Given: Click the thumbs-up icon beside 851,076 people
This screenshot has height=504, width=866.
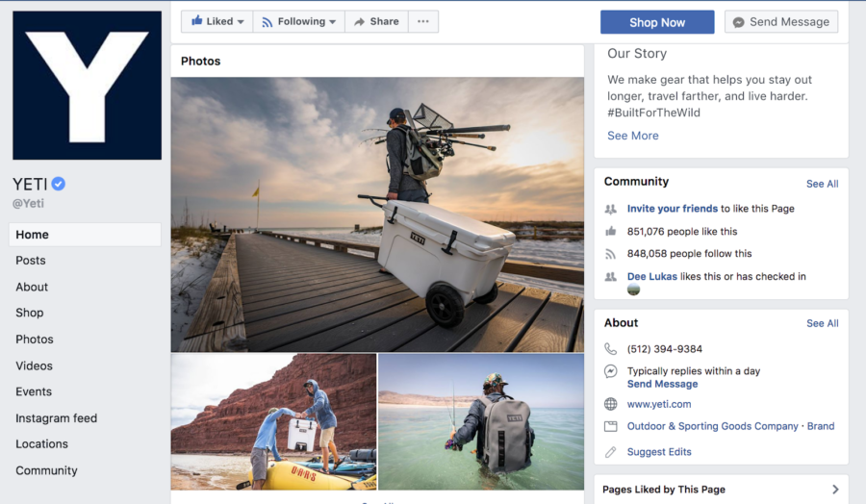Looking at the screenshot, I should coord(610,231).
